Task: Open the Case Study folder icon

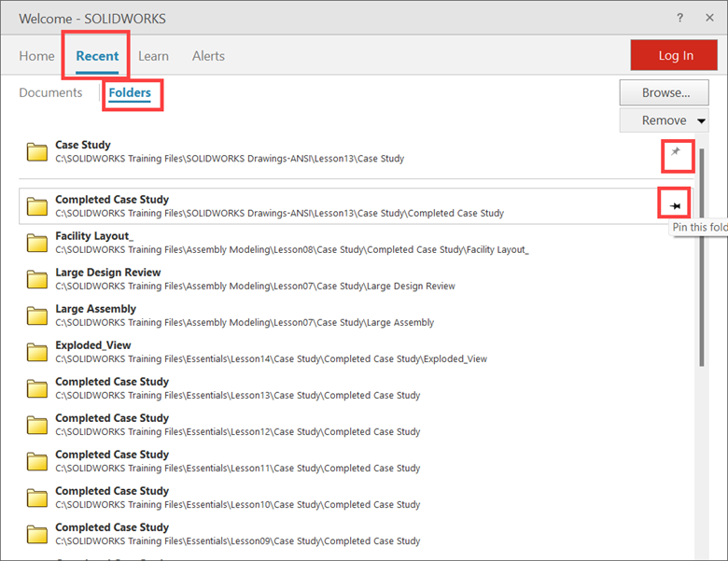Action: tap(37, 152)
